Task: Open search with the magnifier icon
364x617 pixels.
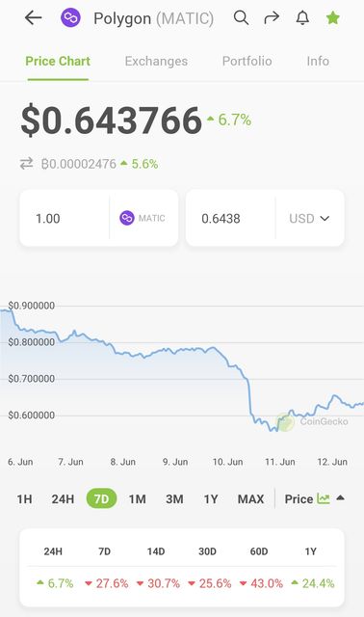Action: pos(241,17)
